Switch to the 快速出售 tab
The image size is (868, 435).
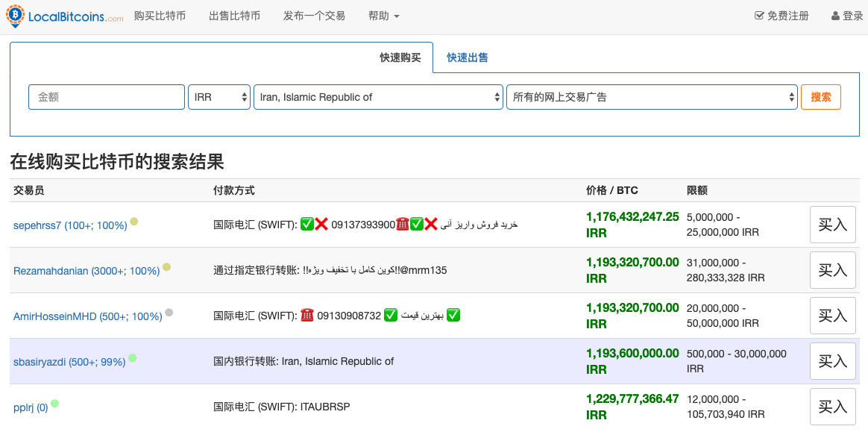[468, 57]
